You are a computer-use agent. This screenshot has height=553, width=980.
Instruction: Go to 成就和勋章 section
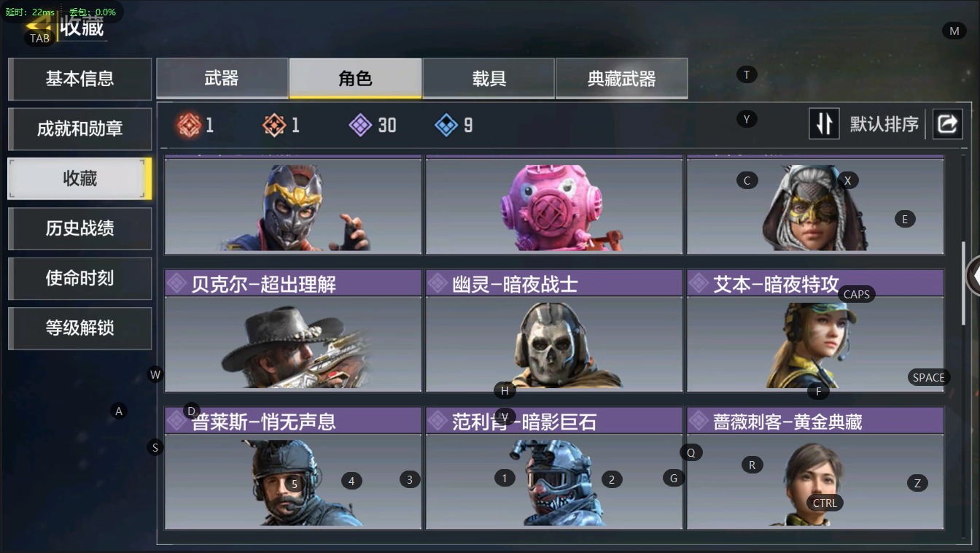coord(79,129)
